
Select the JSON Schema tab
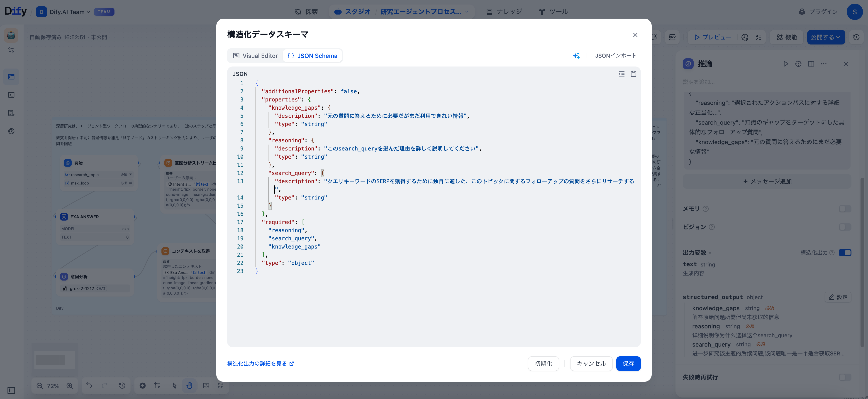(x=312, y=56)
